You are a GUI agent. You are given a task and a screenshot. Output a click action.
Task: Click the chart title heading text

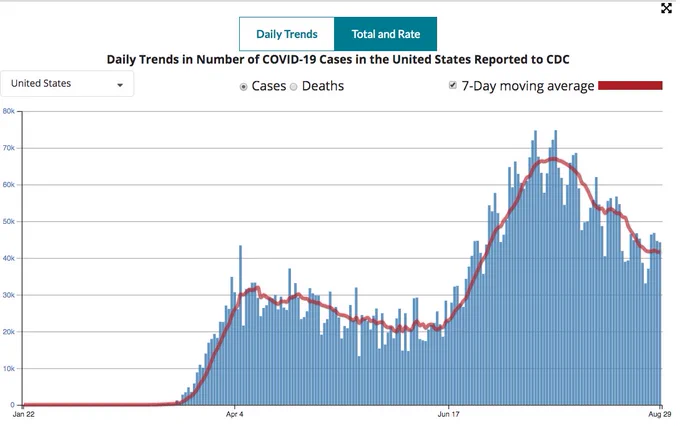coord(338,59)
